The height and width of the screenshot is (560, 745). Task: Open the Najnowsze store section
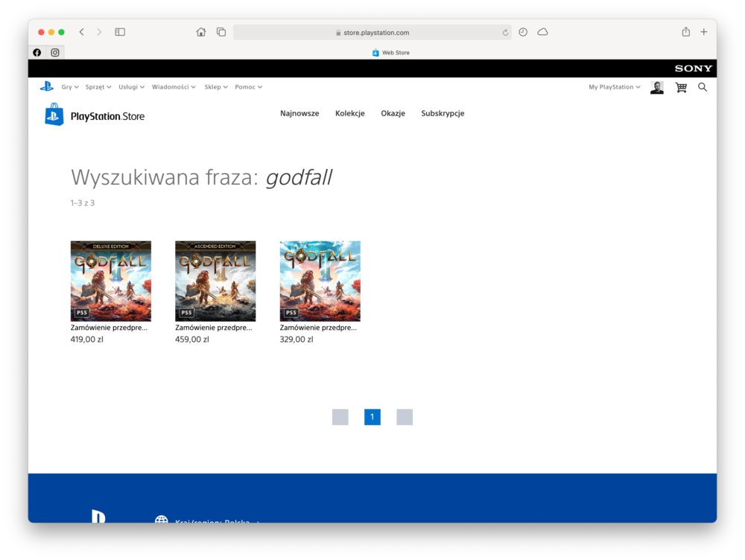[299, 113]
